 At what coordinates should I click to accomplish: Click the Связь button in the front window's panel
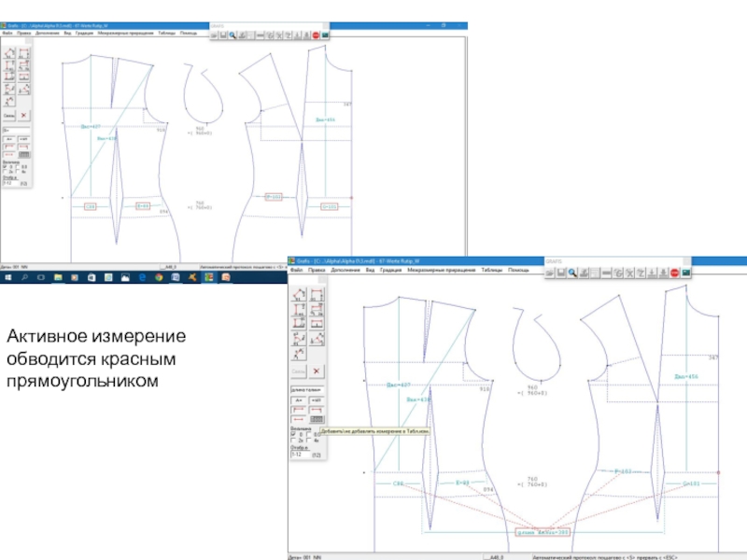298,371
